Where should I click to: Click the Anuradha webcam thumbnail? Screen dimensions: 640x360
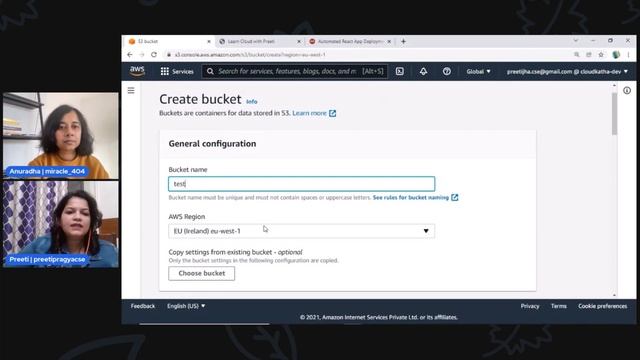point(61,136)
